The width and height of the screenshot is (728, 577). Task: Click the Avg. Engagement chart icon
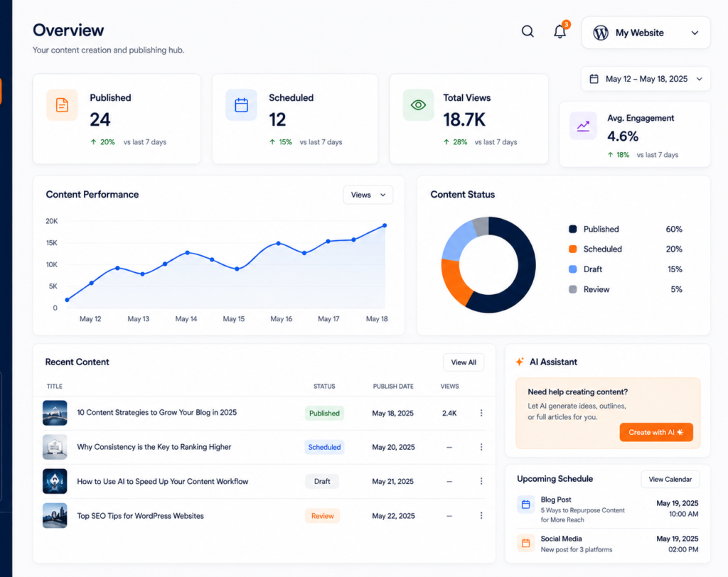tap(583, 126)
